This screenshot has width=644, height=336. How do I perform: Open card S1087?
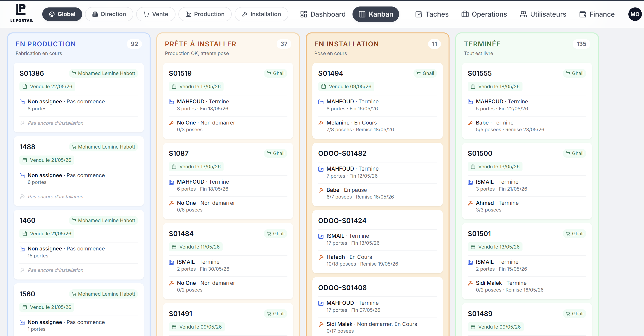tap(228, 181)
